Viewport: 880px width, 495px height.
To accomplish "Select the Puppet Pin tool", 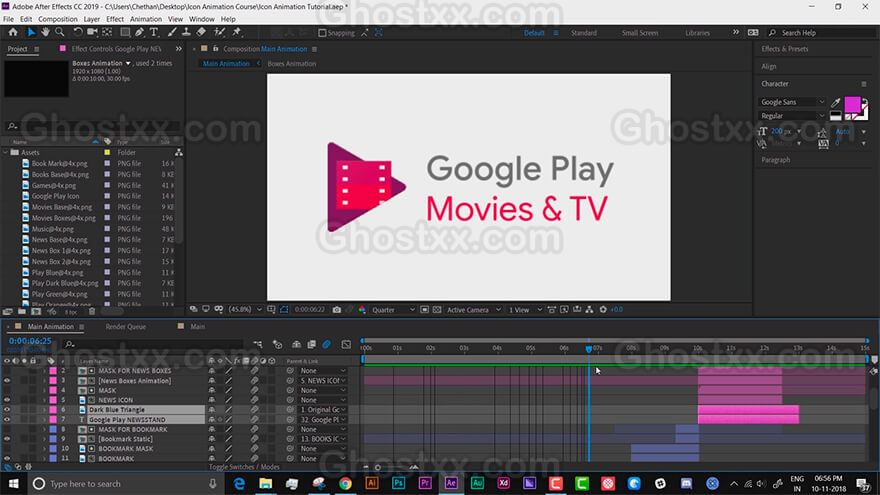I will coord(237,33).
